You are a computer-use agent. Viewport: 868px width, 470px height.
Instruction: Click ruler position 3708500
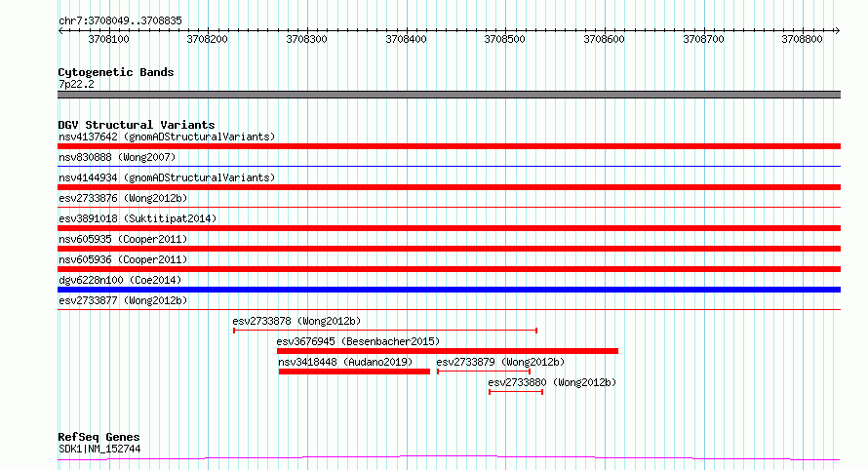[x=504, y=39]
